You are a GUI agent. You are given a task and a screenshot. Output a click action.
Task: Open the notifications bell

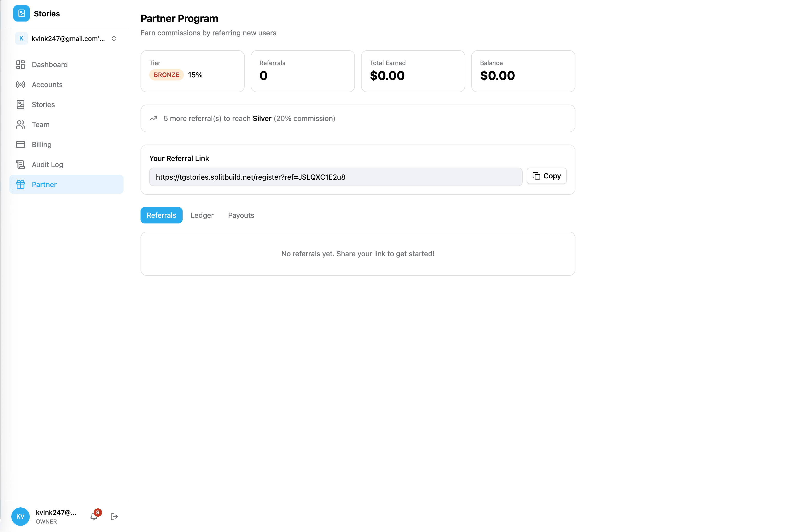click(x=94, y=516)
